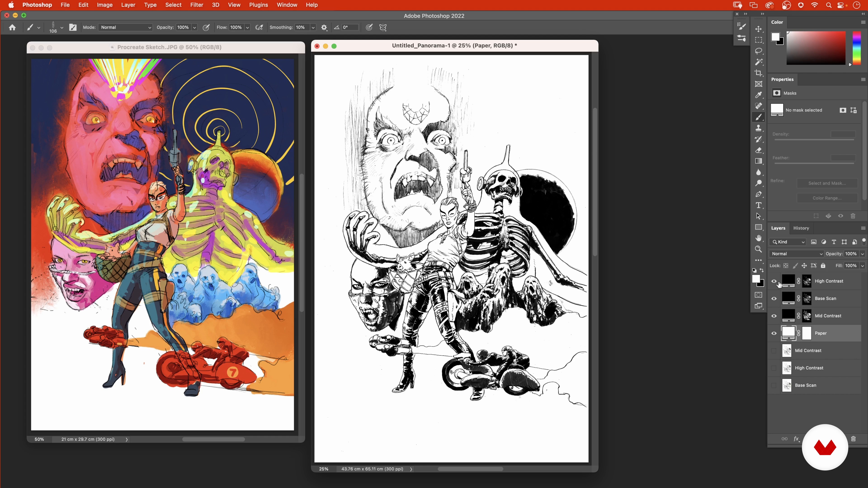Select the Zoom tool
The image size is (868, 488).
(x=759, y=249)
